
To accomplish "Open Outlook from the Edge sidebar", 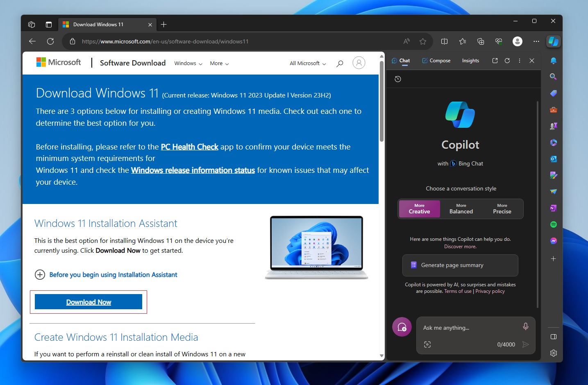I will pos(553,159).
